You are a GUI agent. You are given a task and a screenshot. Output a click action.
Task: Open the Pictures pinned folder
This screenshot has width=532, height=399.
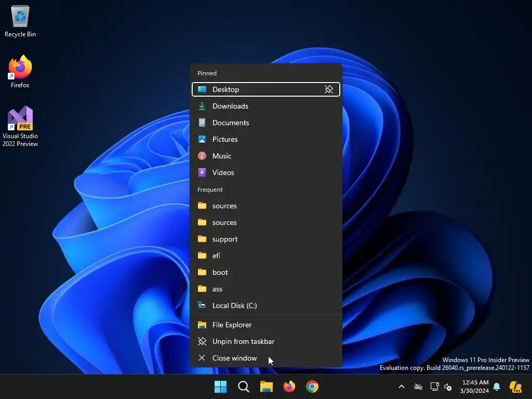pyautogui.click(x=266, y=139)
